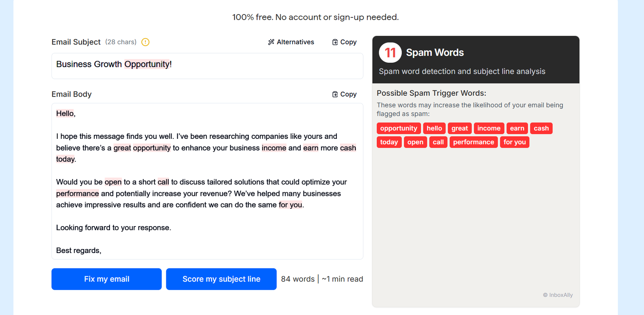Click the 'performance' spam trigger tag

pos(474,142)
